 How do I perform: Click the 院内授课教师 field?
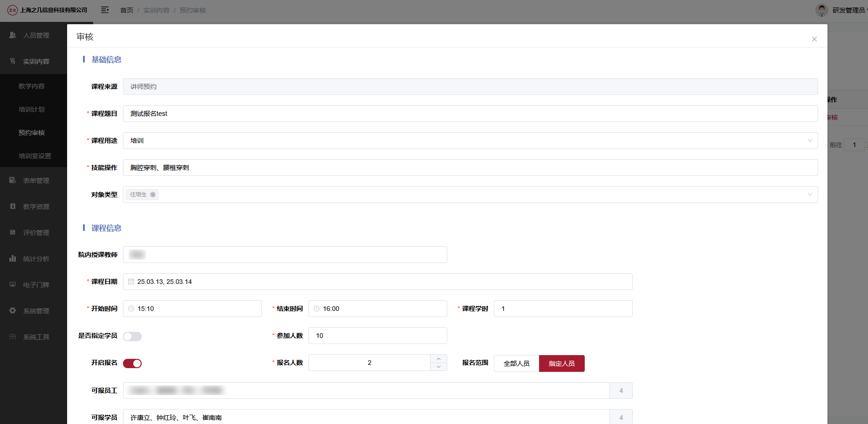click(x=285, y=255)
